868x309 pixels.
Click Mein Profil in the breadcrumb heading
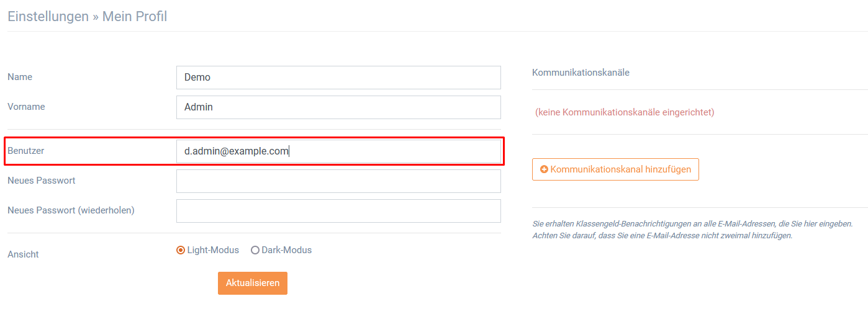[135, 17]
